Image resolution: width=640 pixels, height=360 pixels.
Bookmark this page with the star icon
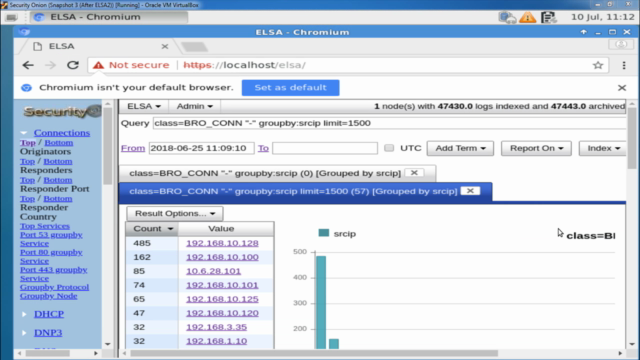[598, 65]
